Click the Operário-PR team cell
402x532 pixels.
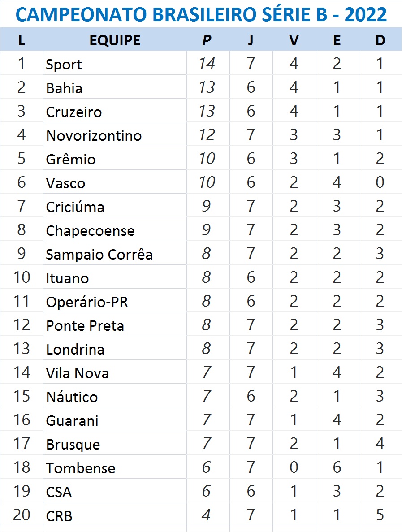[87, 302]
